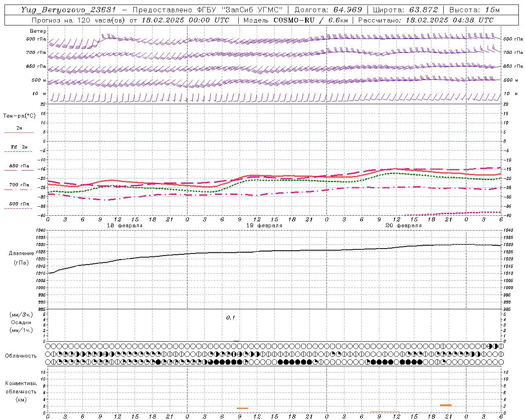Screen dimensions: 525x420
Task: Click the Облачность cloud cover label
Action: tap(21, 356)
